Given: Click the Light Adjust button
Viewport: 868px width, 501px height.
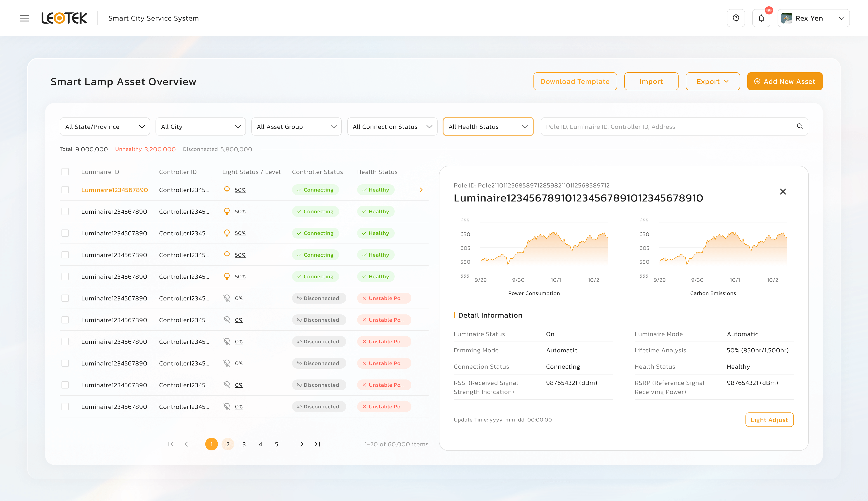Looking at the screenshot, I should [x=769, y=420].
